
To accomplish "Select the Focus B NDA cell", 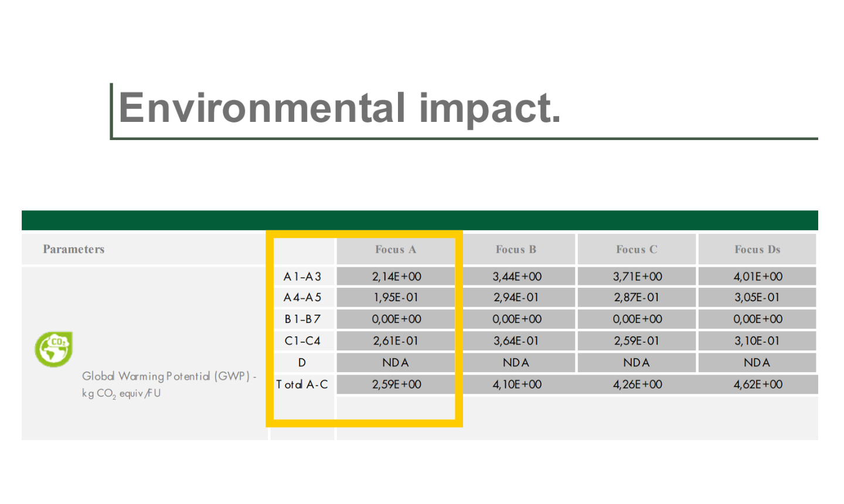I will (x=516, y=363).
